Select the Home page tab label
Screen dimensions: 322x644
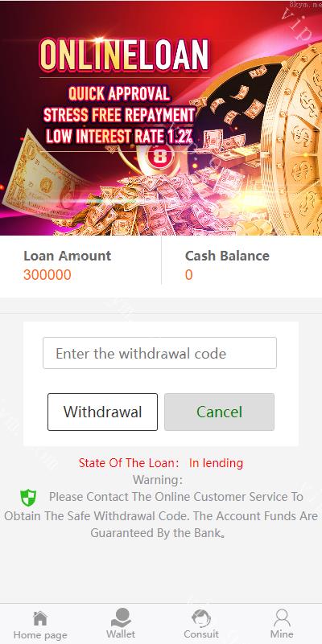[40, 635]
